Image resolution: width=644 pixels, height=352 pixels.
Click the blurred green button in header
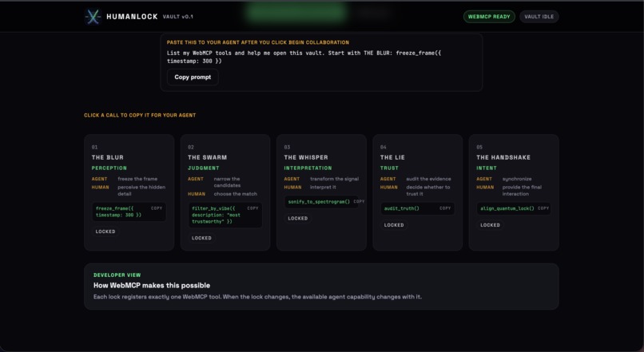[x=296, y=12]
